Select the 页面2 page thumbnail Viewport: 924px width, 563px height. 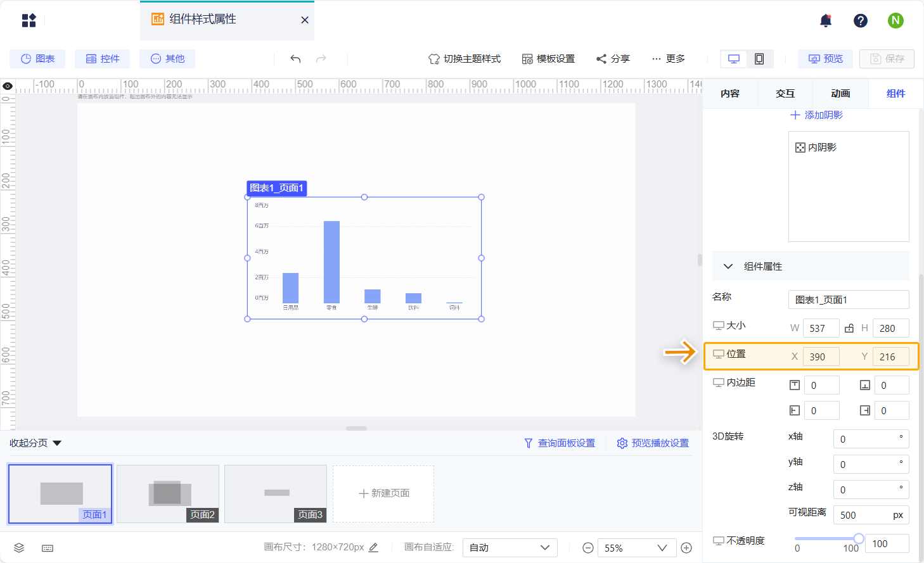[x=168, y=494]
